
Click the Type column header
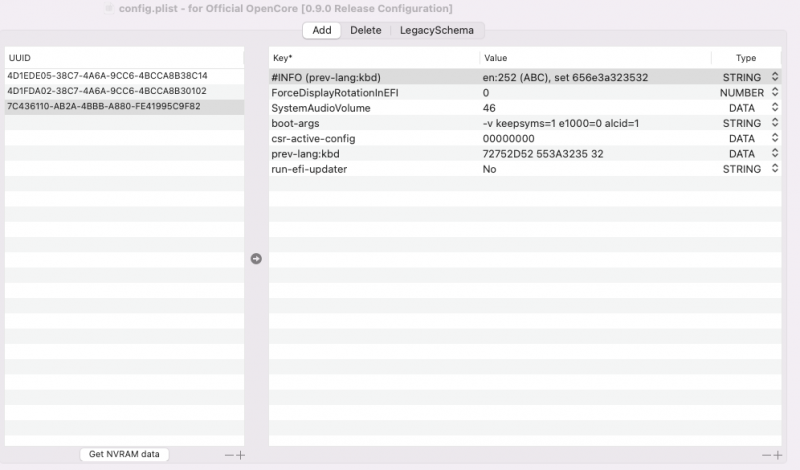[x=746, y=58]
